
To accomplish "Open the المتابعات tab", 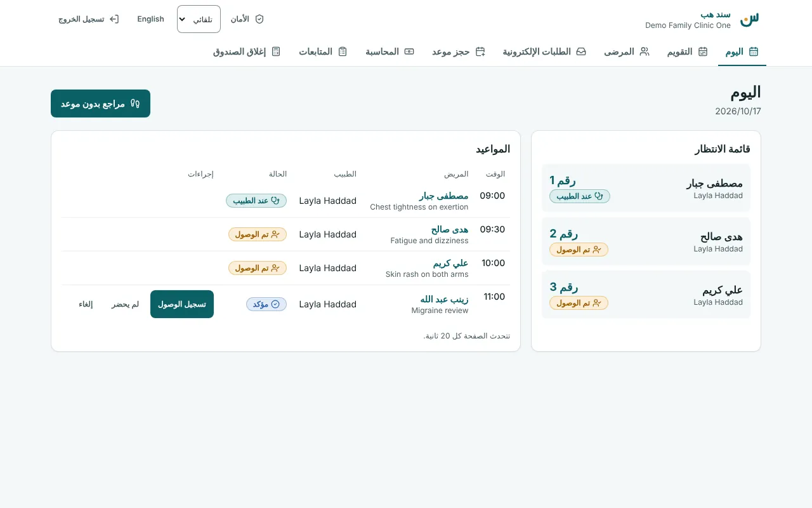I will [x=323, y=51].
